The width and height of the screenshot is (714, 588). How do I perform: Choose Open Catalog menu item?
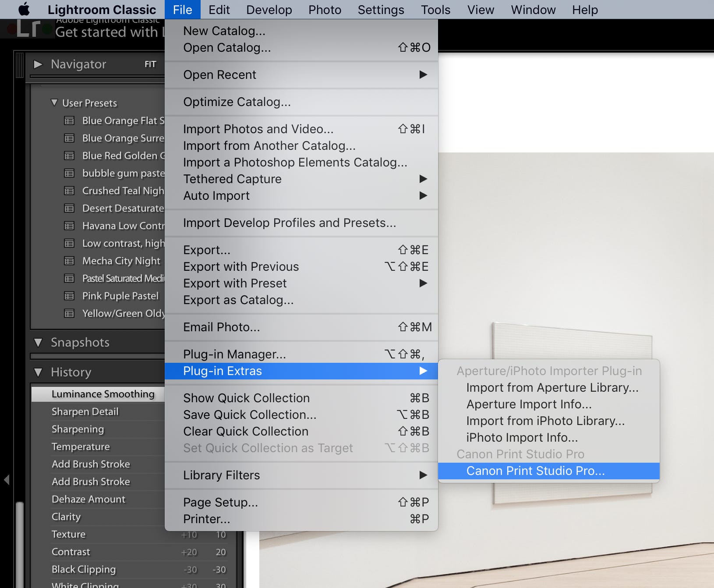[301, 47]
